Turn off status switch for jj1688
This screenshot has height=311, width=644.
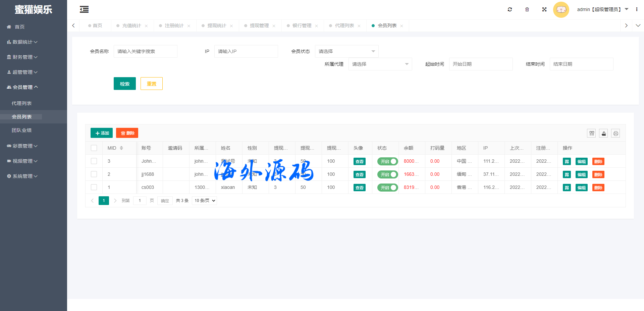pos(387,174)
